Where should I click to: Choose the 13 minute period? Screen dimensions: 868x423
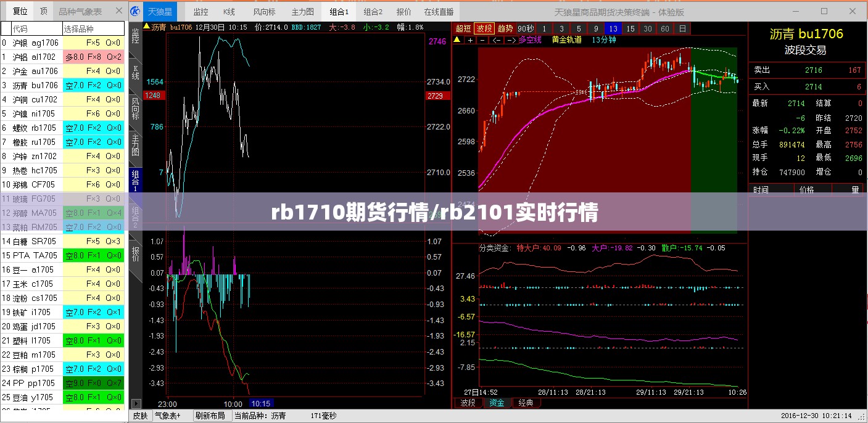pyautogui.click(x=613, y=28)
